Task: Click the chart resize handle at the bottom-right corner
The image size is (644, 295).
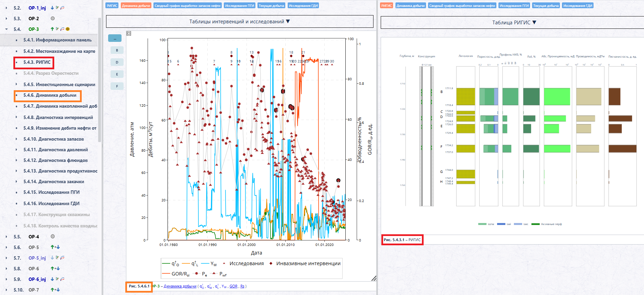Action: pyautogui.click(x=374, y=278)
